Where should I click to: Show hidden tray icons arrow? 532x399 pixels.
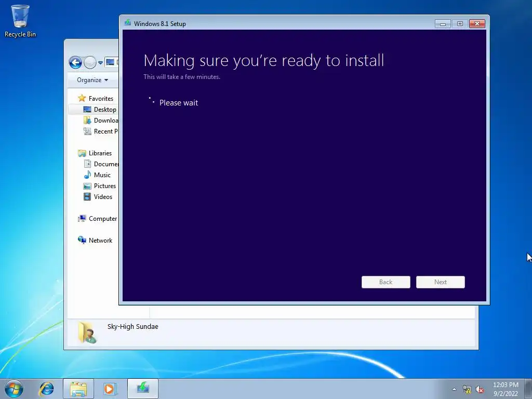[x=454, y=389]
